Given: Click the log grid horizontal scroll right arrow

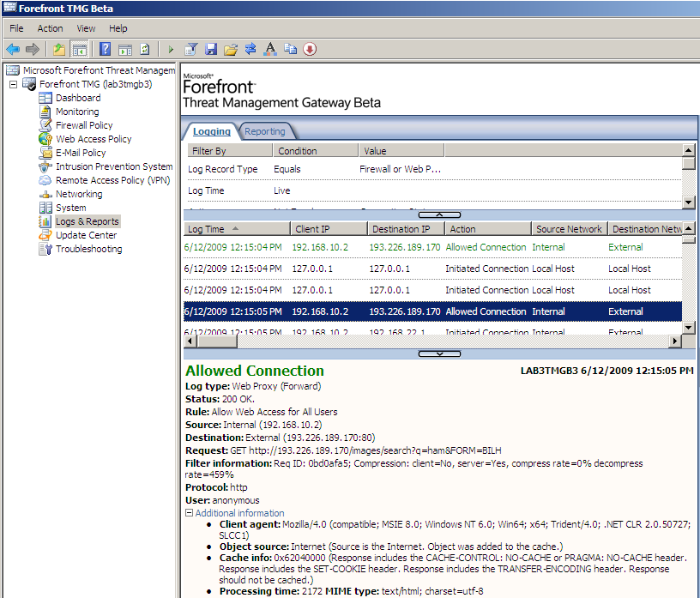Looking at the screenshot, I should [675, 341].
